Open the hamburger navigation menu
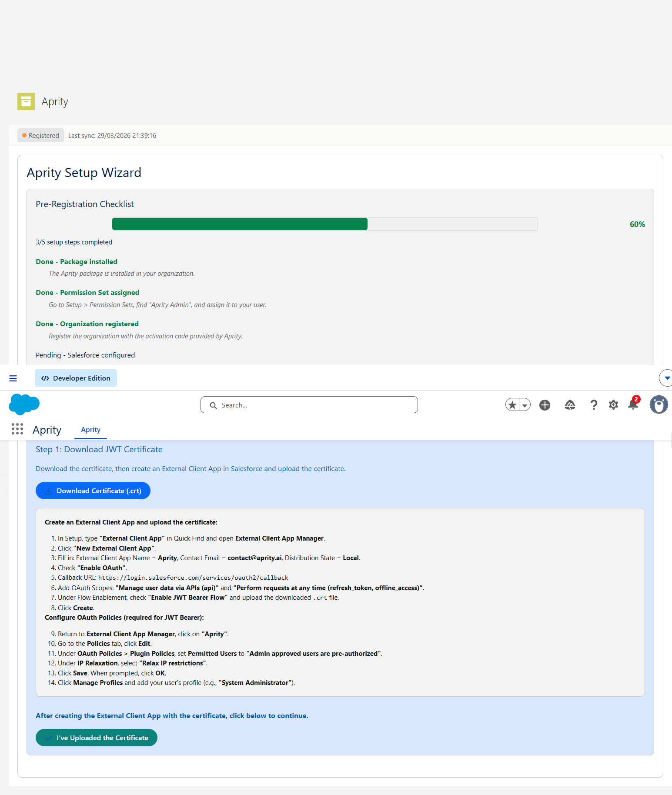Viewport: 672px width, 795px height. [13, 378]
